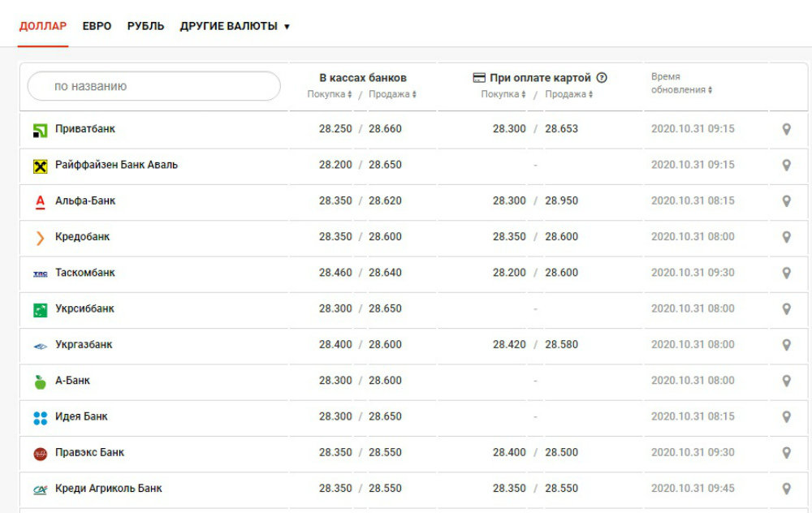Viewport: 812px width, 513px height.
Task: Switch to the ЕВРО tab
Action: 97,27
